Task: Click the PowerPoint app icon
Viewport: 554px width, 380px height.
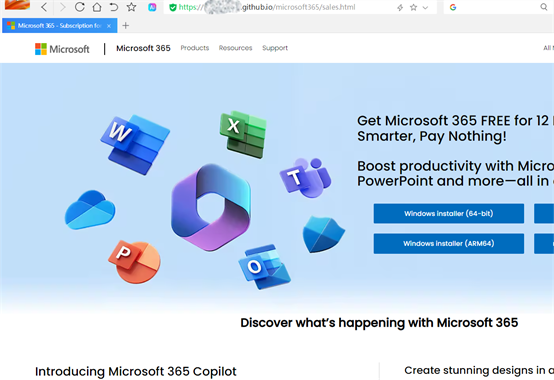Action: click(134, 261)
